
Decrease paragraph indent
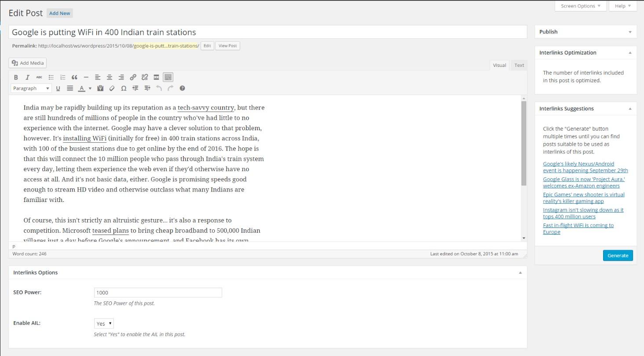[135, 88]
